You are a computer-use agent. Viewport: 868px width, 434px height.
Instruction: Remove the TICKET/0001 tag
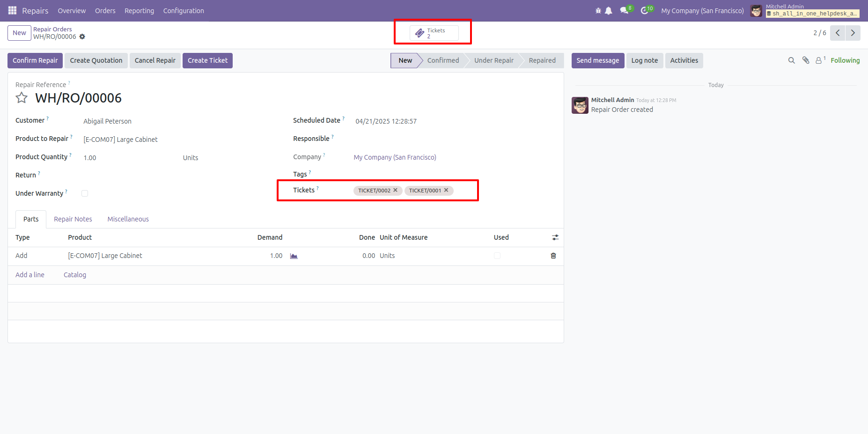click(446, 190)
